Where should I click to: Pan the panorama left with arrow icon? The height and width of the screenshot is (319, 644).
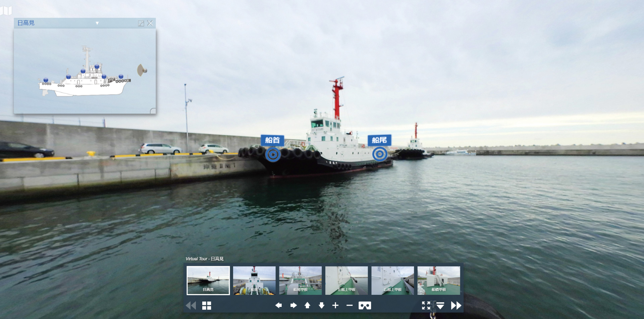pos(278,306)
